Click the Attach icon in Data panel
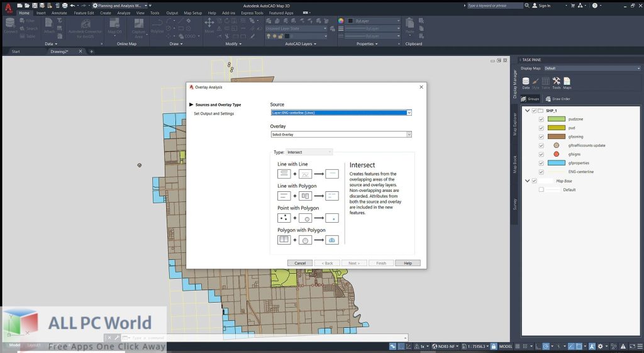644x353 pixels. [x=49, y=25]
